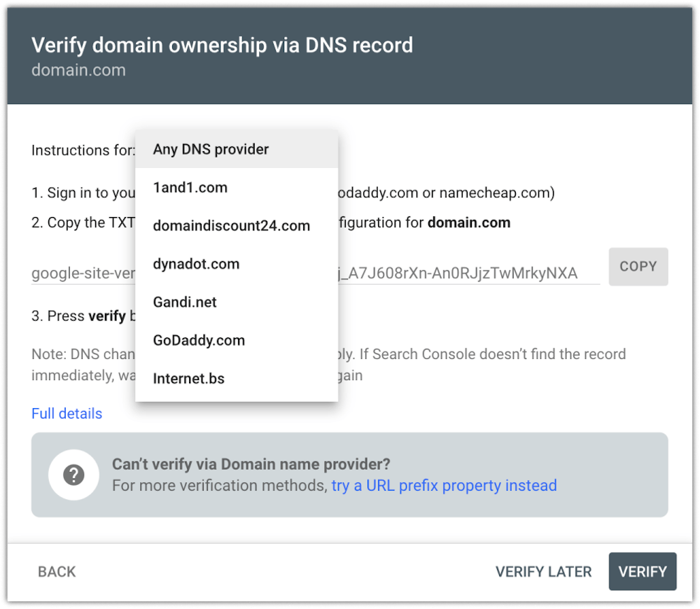Select "Any DNS provider" from the list
The height and width of the screenshot is (609, 700).
coord(211,149)
